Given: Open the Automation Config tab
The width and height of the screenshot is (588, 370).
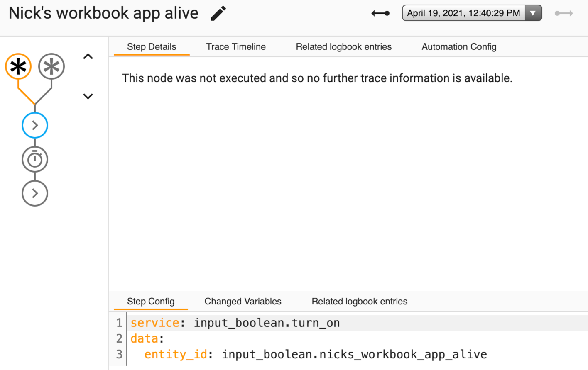Looking at the screenshot, I should [x=458, y=46].
